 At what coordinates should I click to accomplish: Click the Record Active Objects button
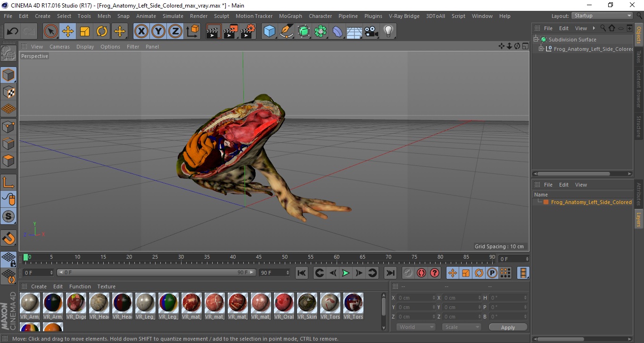[408, 273]
